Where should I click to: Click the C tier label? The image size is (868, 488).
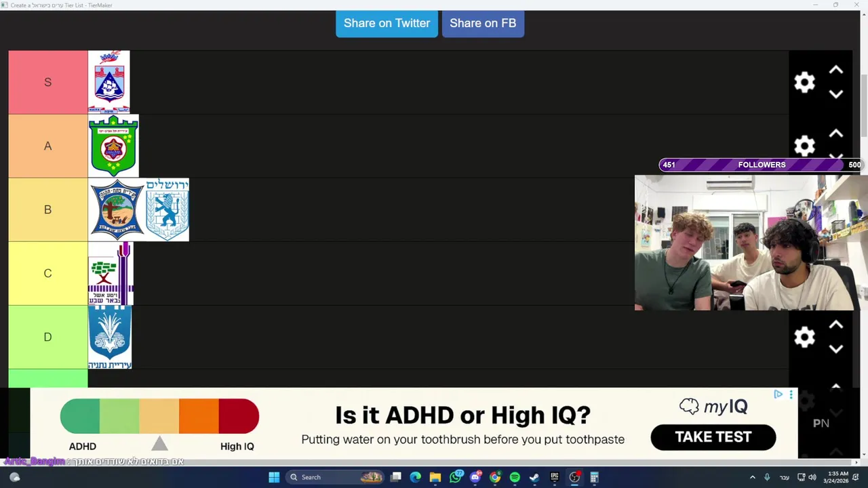pos(47,273)
